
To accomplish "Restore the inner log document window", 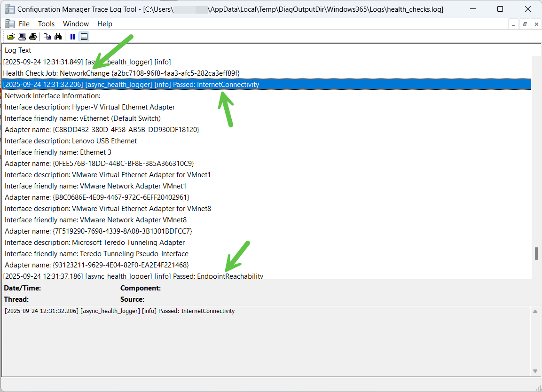I will click(525, 24).
